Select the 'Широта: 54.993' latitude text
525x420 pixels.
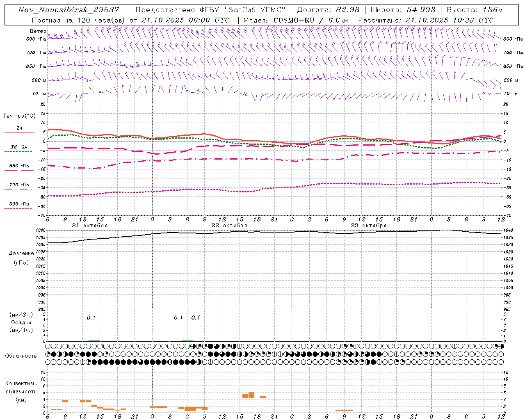tap(403, 10)
